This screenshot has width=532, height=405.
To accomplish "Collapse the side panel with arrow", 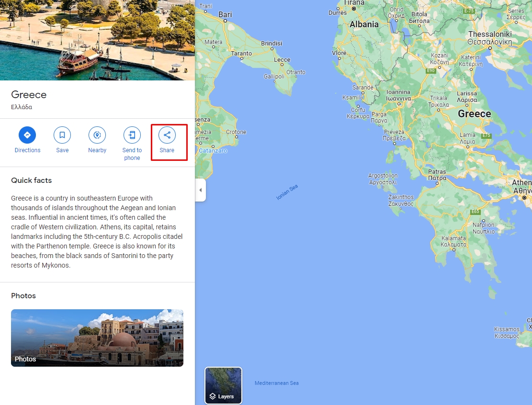I will click(201, 190).
